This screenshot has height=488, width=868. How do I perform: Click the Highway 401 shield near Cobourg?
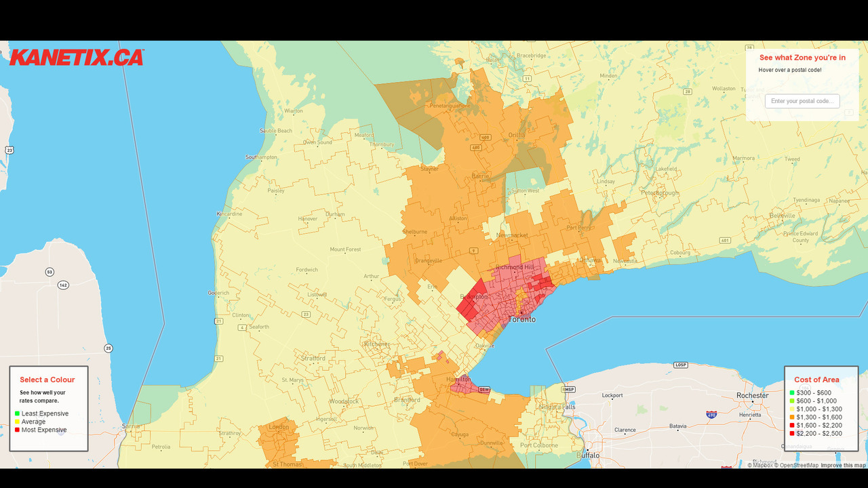[725, 240]
